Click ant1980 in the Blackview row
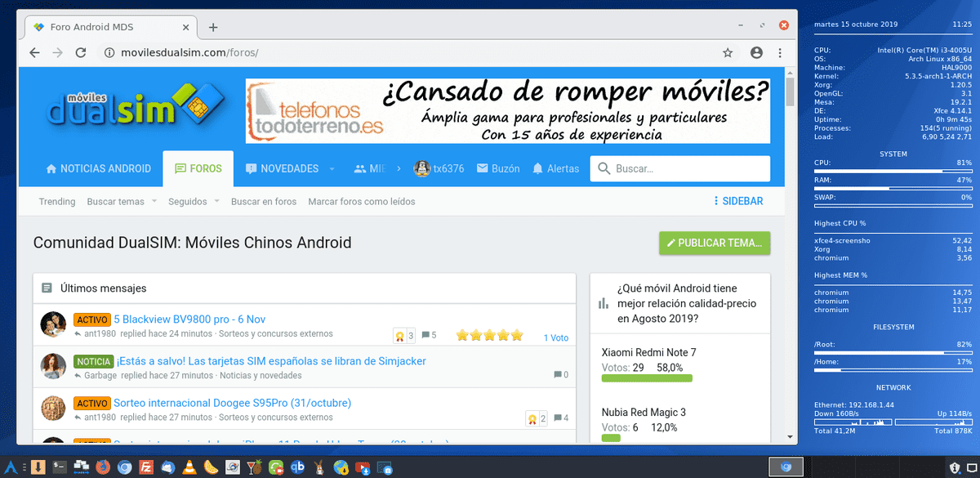Screen dimensions: 980x478 point(100,333)
